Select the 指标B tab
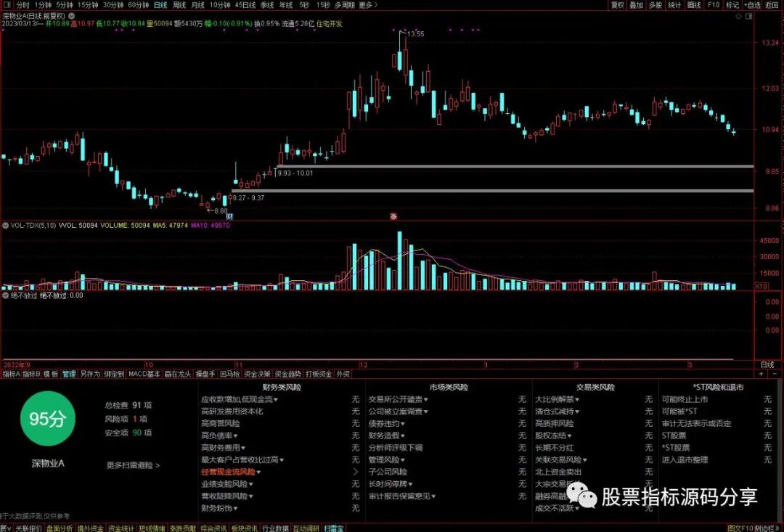The image size is (784, 532). 31,374
